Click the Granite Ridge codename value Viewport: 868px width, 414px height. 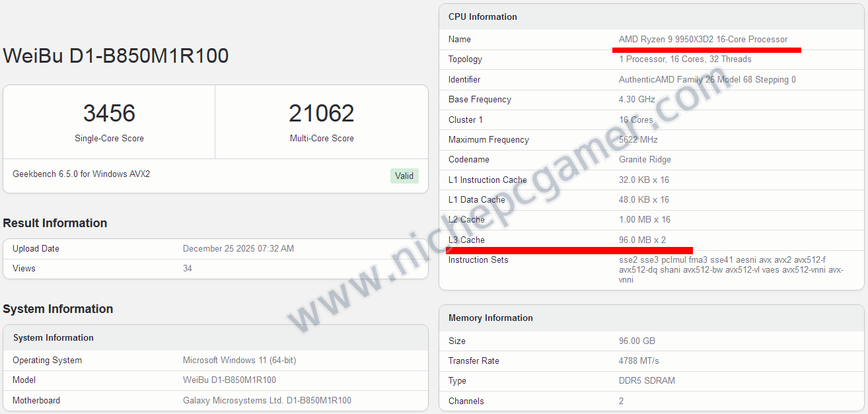pyautogui.click(x=645, y=160)
